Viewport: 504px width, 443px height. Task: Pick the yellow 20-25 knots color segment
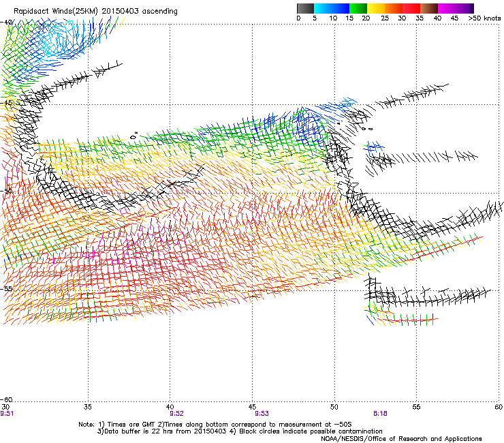tap(376, 8)
